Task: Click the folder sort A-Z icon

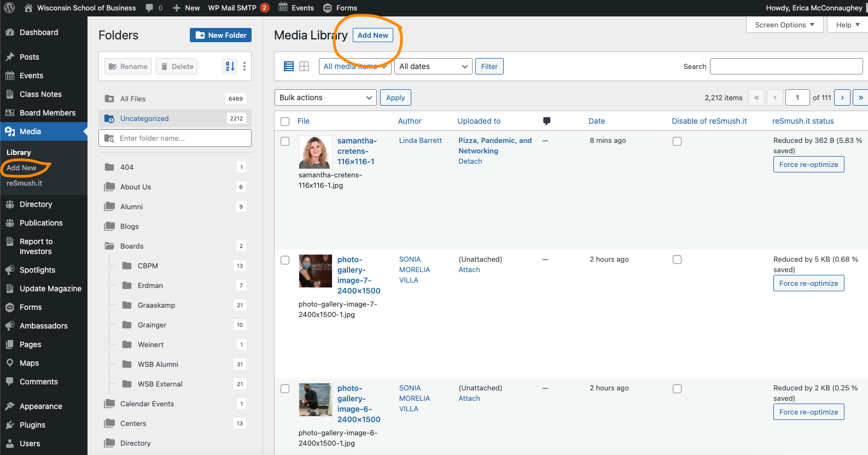Action: 230,66
